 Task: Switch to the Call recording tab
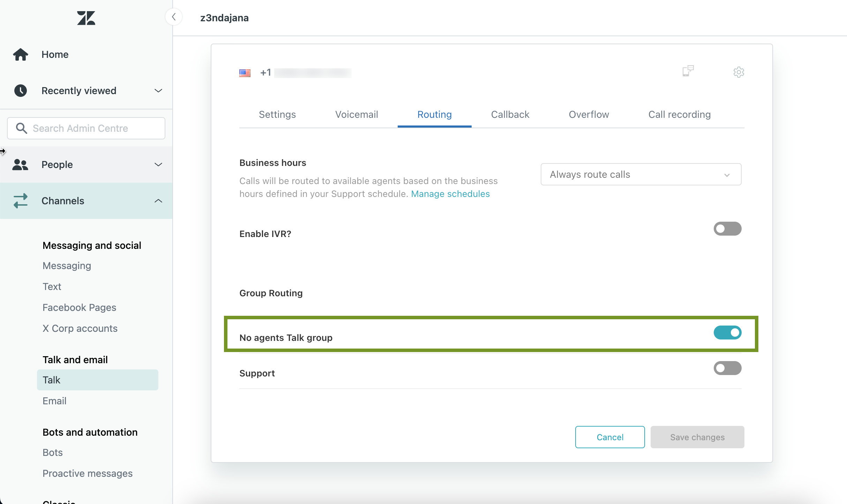(x=679, y=114)
